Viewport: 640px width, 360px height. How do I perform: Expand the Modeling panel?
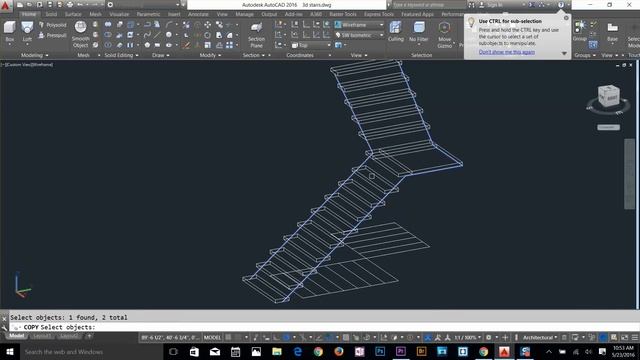34,55
